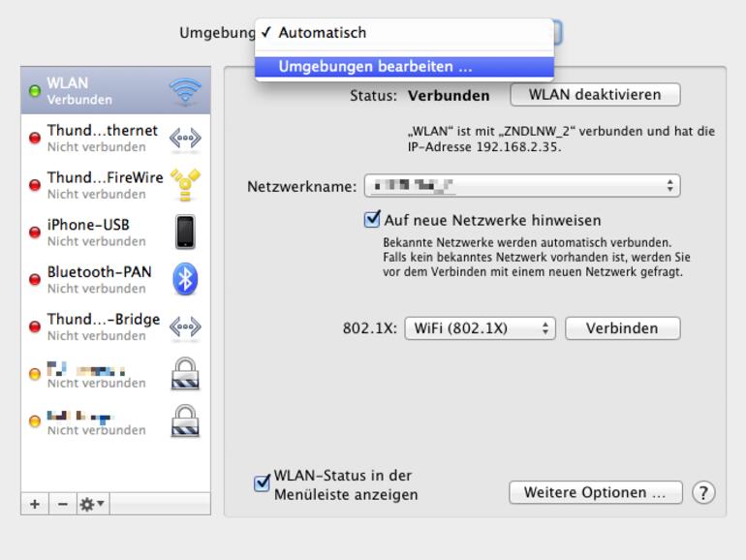Click the yellow FireWire icon

(186, 185)
